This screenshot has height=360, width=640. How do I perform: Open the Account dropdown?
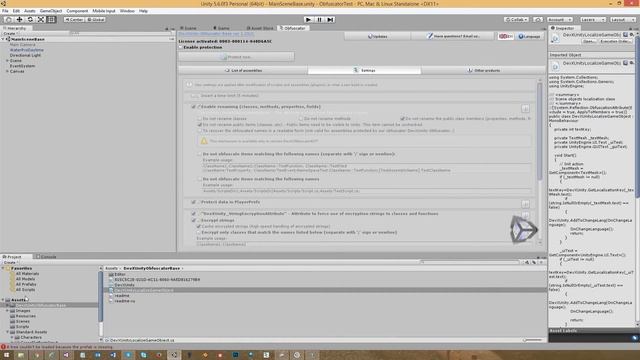[x=560, y=19]
